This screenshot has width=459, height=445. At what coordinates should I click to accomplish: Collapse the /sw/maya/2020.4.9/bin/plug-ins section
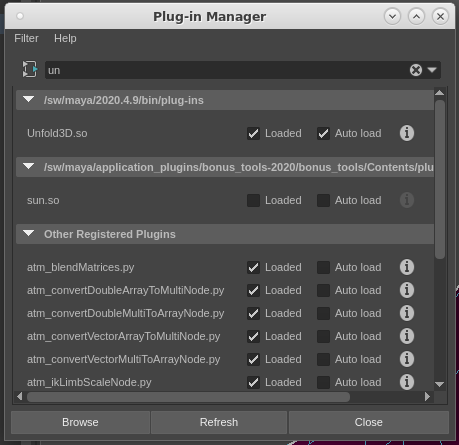pos(29,99)
